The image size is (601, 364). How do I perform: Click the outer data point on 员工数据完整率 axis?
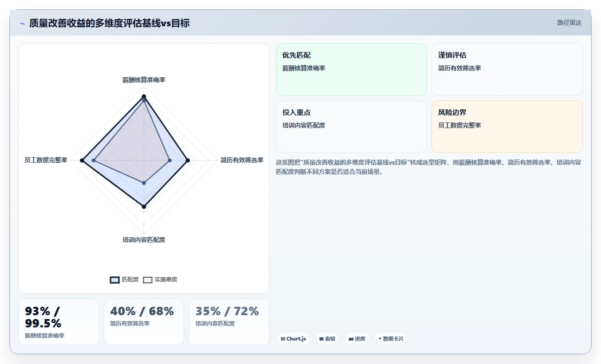pos(82,160)
